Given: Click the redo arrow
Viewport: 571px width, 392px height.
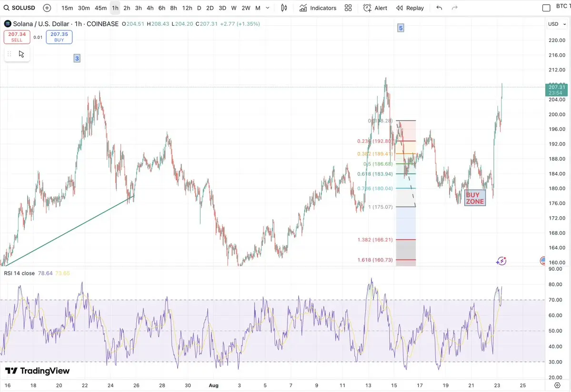Looking at the screenshot, I should tap(454, 8).
